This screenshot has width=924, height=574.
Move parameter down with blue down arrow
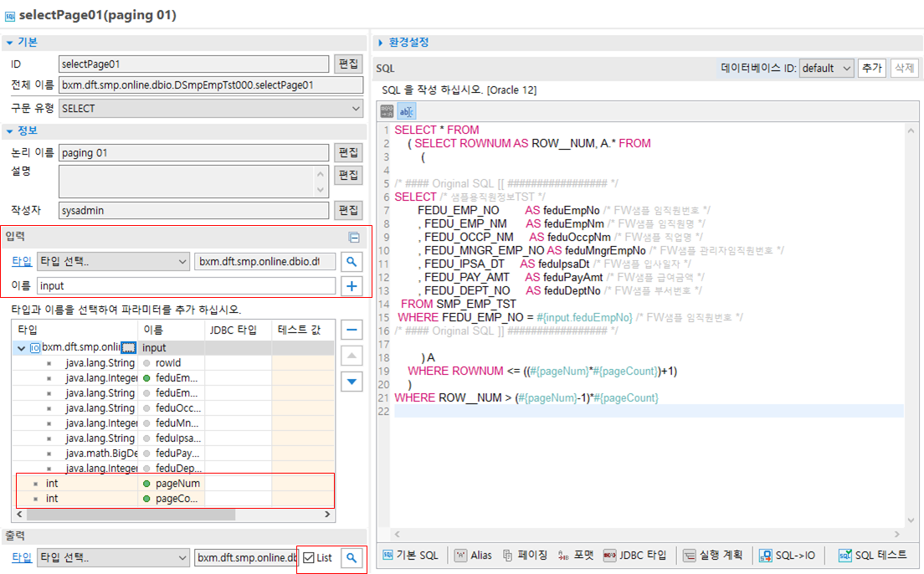pos(352,382)
